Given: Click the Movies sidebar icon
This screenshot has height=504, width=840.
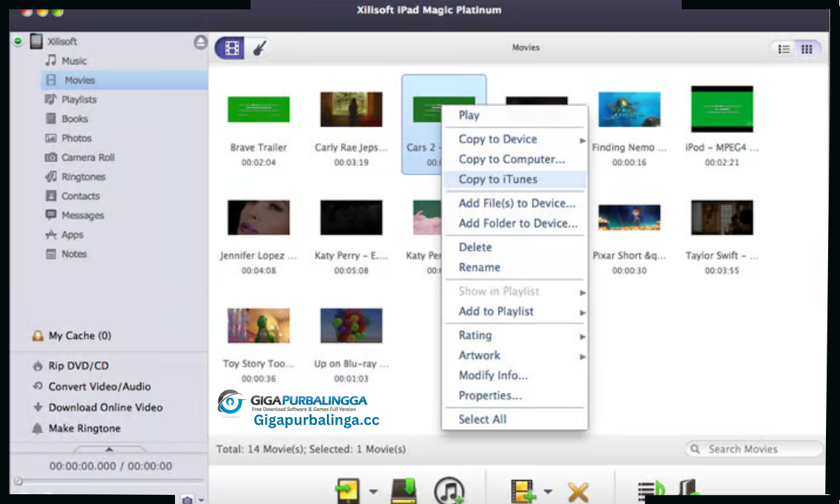Looking at the screenshot, I should click(x=51, y=80).
